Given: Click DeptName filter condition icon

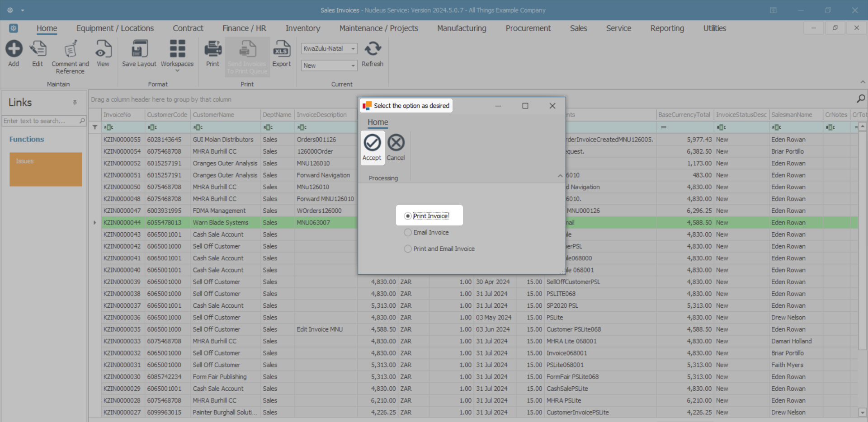Looking at the screenshot, I should pos(268,127).
